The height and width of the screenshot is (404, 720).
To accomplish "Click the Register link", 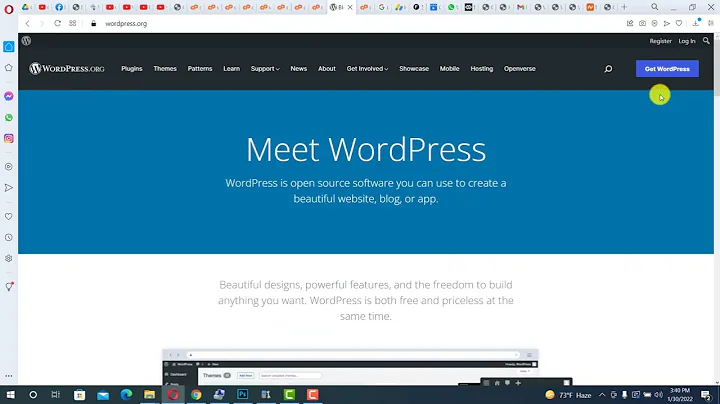I will click(x=660, y=41).
